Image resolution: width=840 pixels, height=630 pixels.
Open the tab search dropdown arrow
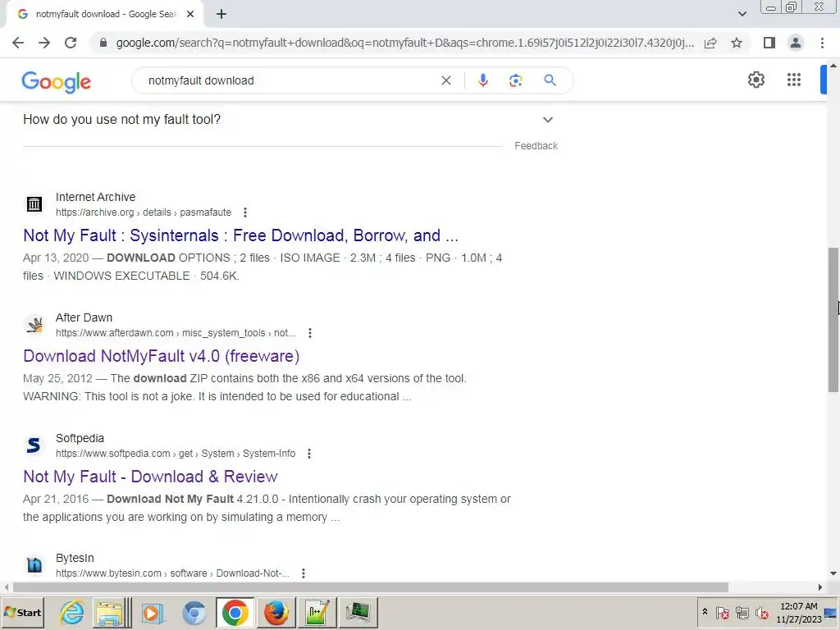[x=742, y=15]
